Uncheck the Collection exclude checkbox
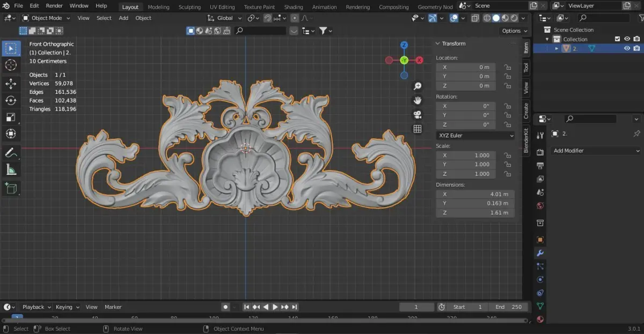Viewport: 644px width, 334px height. [x=617, y=39]
